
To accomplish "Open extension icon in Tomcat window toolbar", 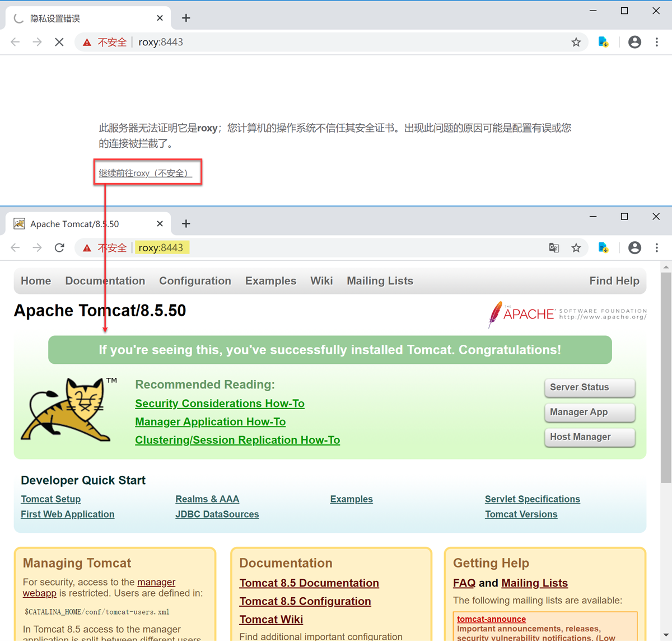I will pyautogui.click(x=603, y=247).
